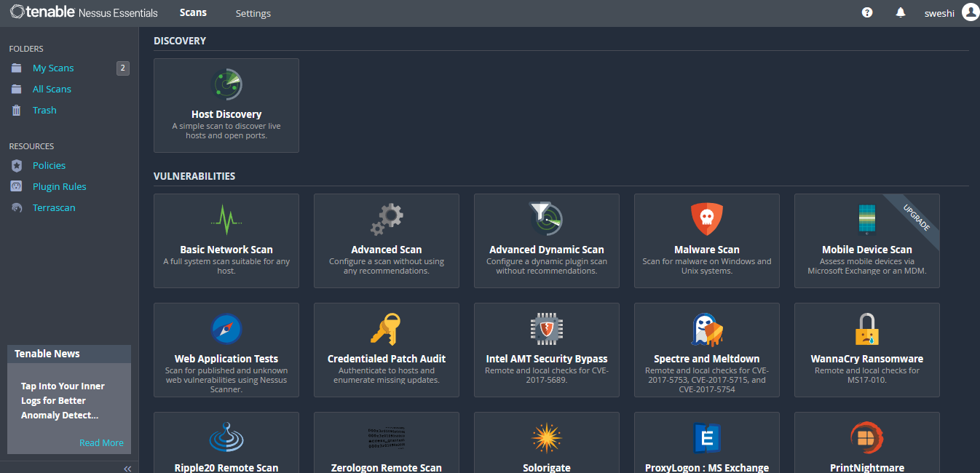Select the Intel AMT Security Bypass template

click(x=546, y=350)
